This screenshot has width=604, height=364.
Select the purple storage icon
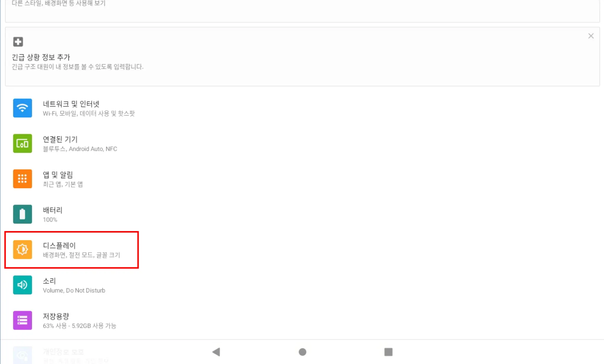tap(22, 320)
